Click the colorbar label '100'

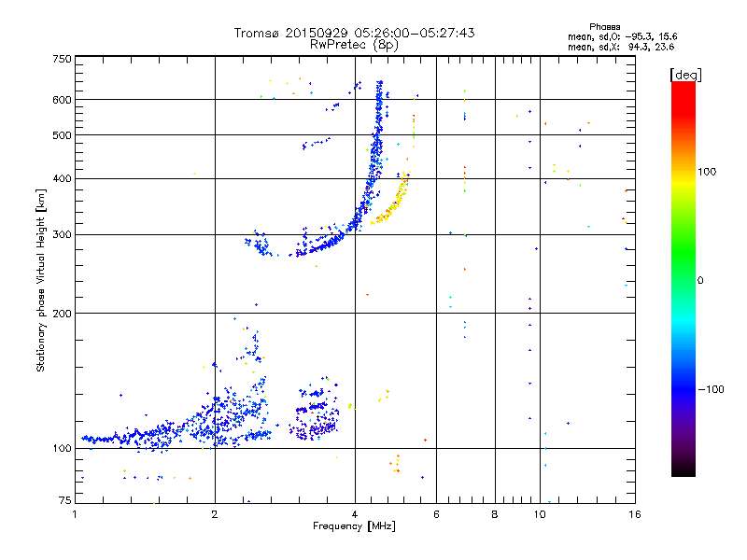click(x=707, y=172)
